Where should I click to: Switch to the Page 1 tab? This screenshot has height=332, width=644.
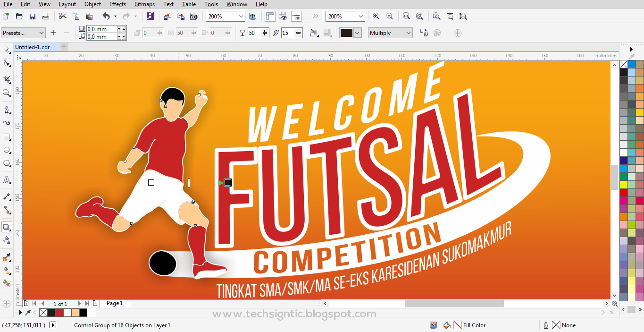coord(115,303)
